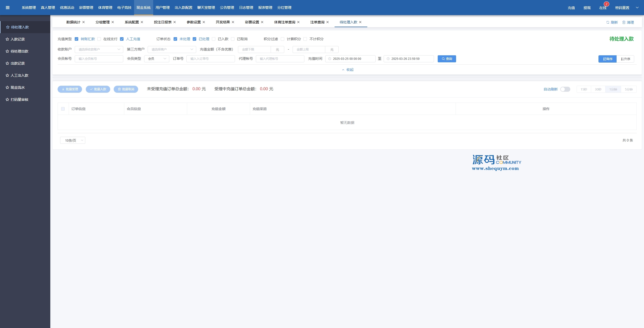
Task: Switch to the 注单查询 tab
Action: (x=317, y=22)
